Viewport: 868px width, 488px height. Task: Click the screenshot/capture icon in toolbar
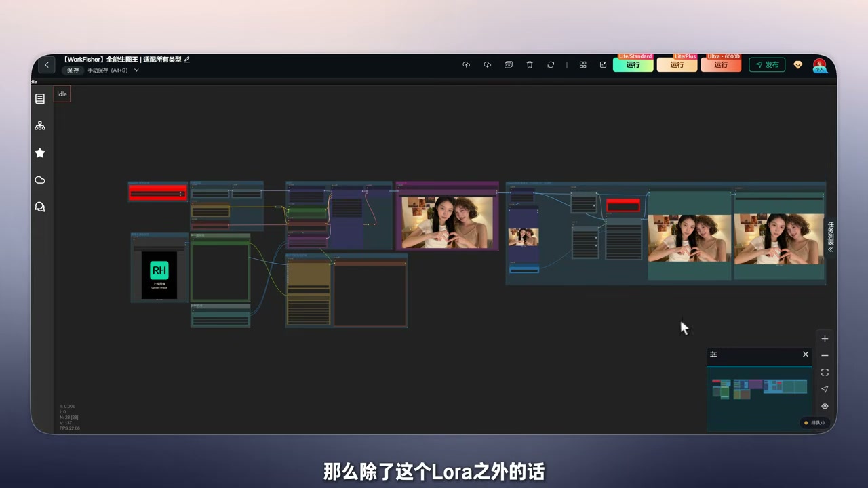pos(509,65)
